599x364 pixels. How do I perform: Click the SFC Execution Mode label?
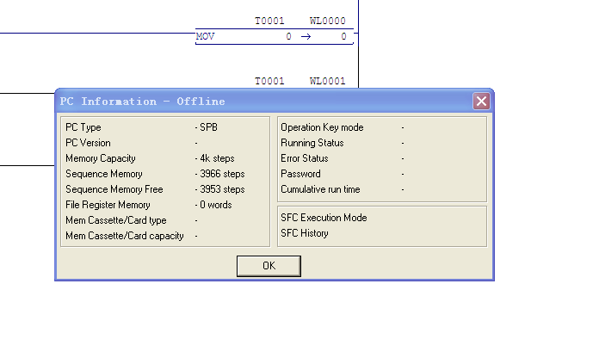(x=324, y=218)
